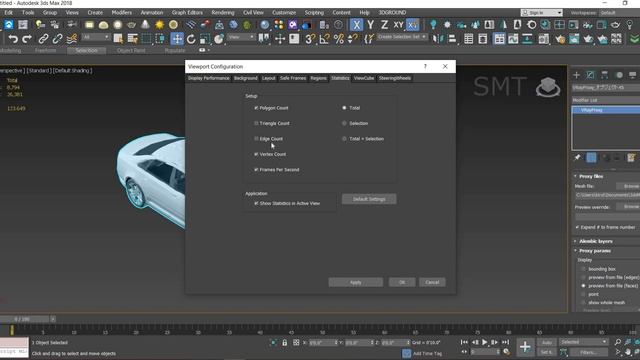Click the Unlink Selection broken chain icon
The width and height of the screenshot is (640, 360).
(x=57, y=39)
